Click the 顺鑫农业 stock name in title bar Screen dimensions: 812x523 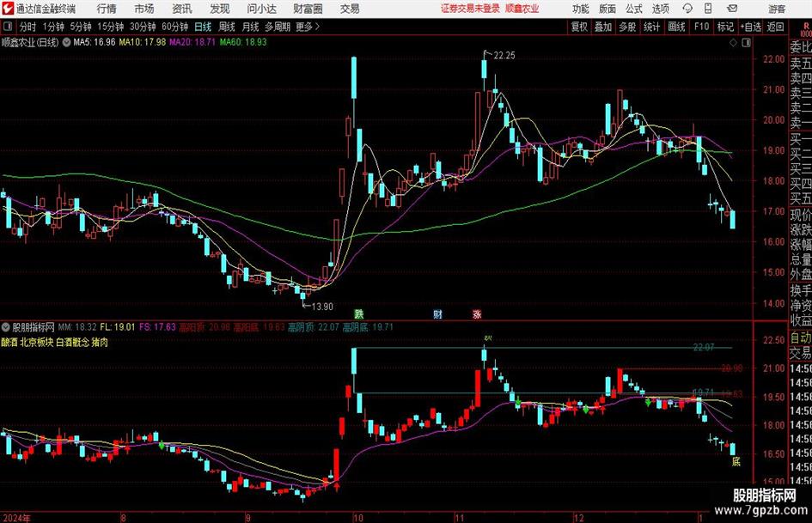[x=522, y=9]
